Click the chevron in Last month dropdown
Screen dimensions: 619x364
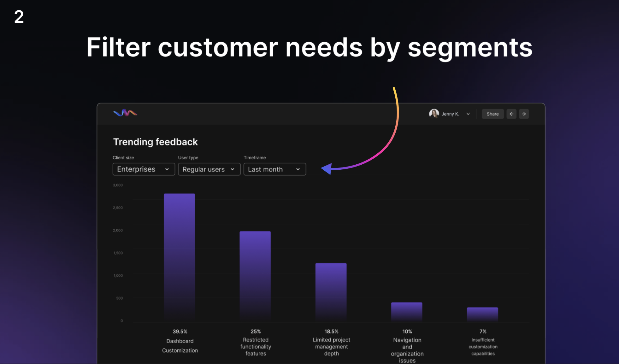298,169
